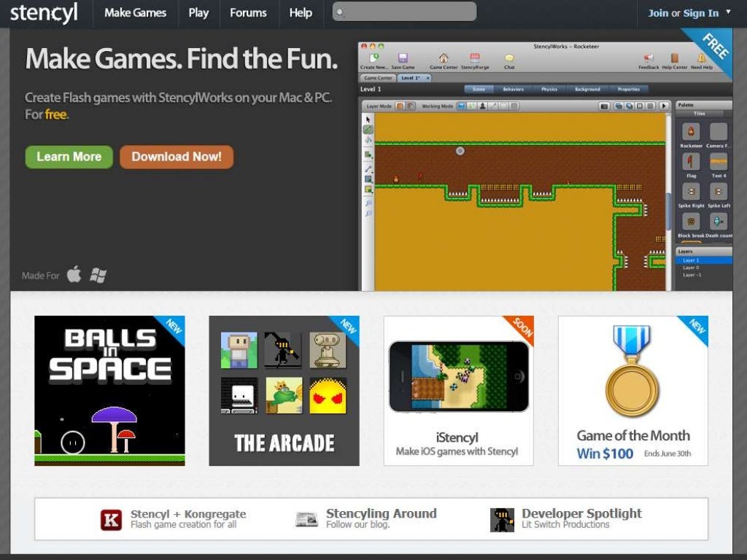Click the Download Now! button

coord(177,157)
